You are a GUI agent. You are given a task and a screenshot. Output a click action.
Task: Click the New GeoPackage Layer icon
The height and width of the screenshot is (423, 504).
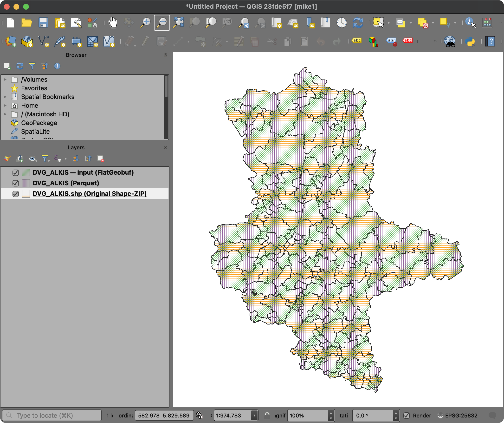point(27,42)
